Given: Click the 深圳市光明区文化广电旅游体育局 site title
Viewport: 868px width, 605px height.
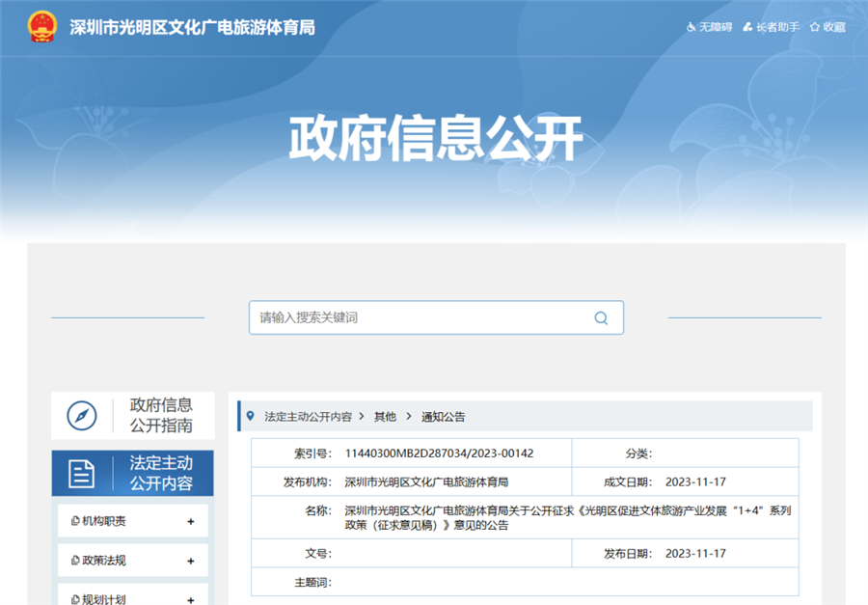Looking at the screenshot, I should pyautogui.click(x=192, y=27).
